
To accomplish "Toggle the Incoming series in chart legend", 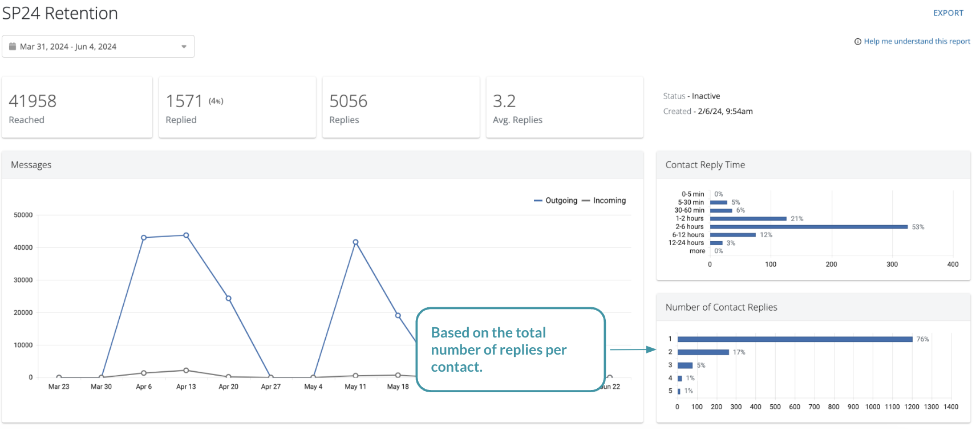I will pyautogui.click(x=604, y=201).
